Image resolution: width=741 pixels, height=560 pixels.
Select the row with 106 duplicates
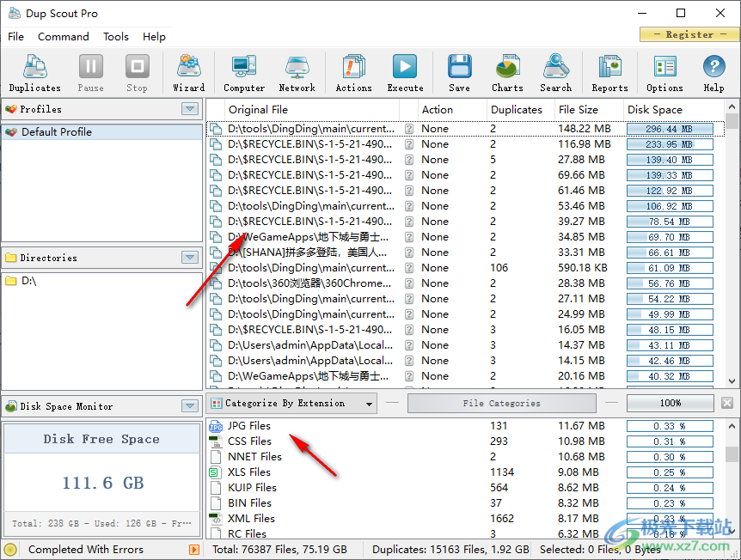pyautogui.click(x=465, y=268)
